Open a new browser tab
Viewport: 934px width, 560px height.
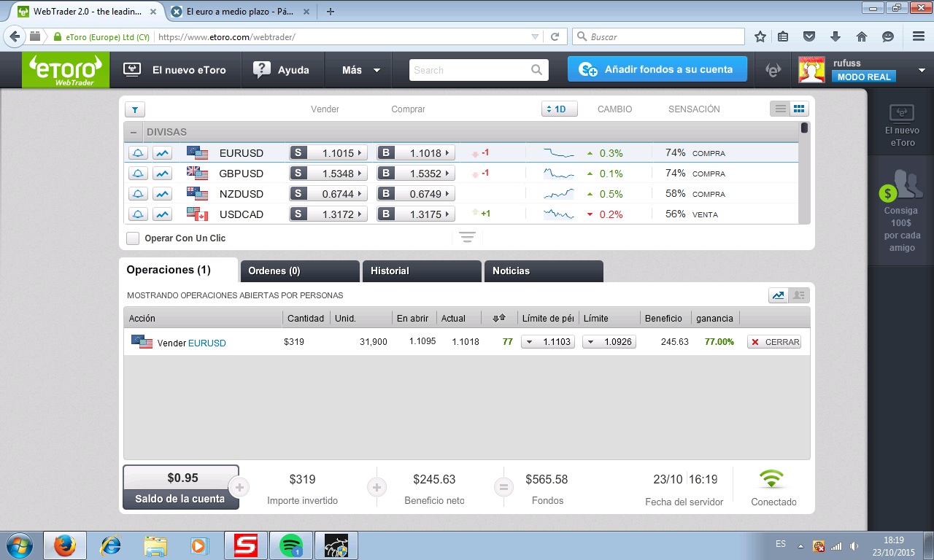coord(331,11)
